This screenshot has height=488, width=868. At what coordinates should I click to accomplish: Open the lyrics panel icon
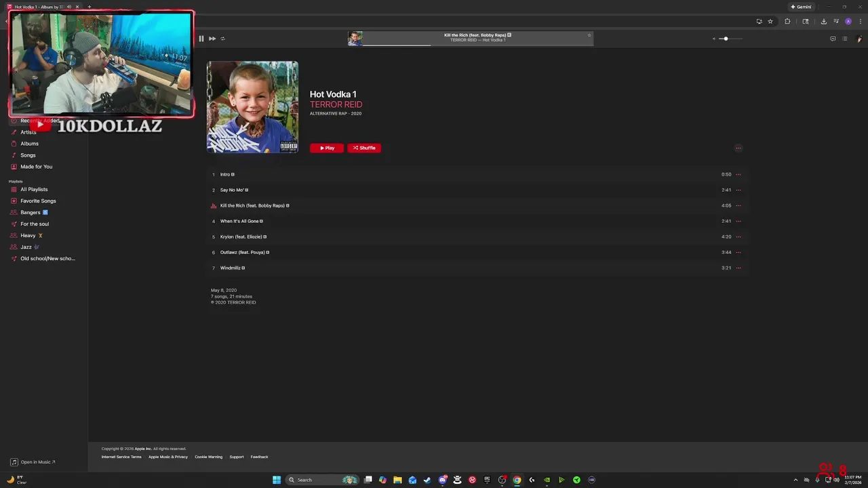pyautogui.click(x=833, y=39)
